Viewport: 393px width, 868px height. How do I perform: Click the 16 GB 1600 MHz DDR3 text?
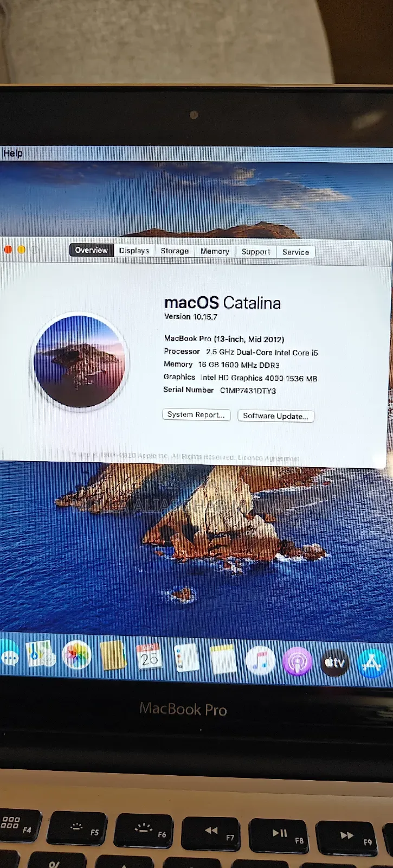[x=239, y=365]
